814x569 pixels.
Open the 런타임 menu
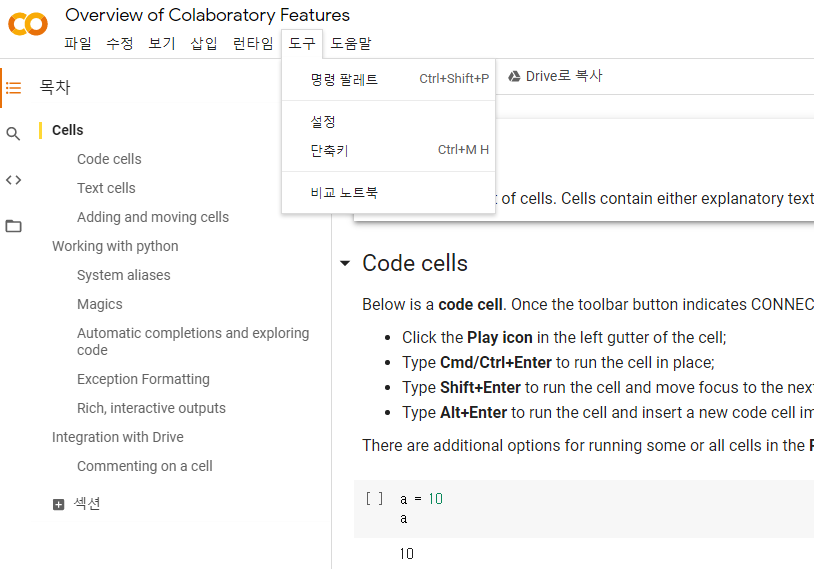click(253, 44)
